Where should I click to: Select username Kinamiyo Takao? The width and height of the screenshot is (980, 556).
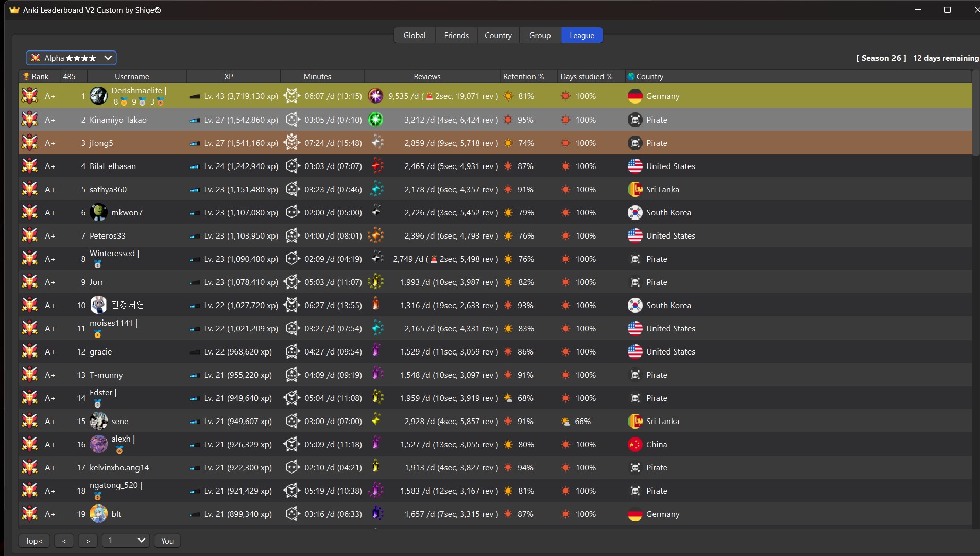(118, 120)
